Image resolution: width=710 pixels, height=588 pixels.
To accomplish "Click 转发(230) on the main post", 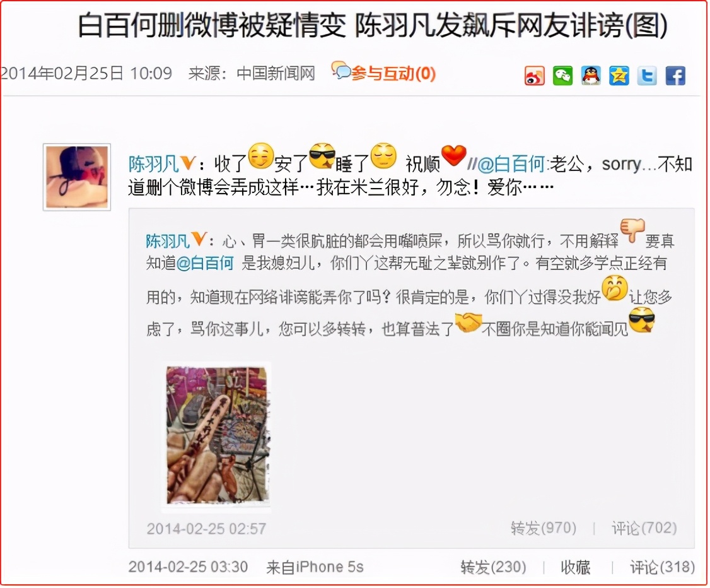I will point(493,567).
